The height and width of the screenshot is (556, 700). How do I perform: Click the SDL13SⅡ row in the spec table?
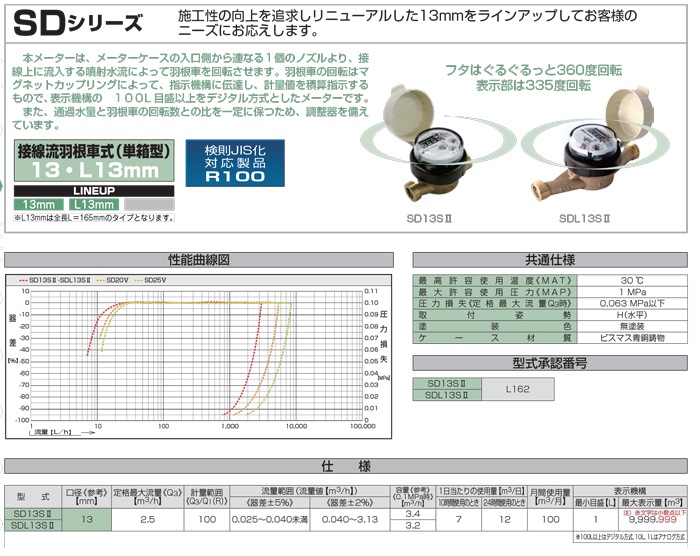click(33, 526)
